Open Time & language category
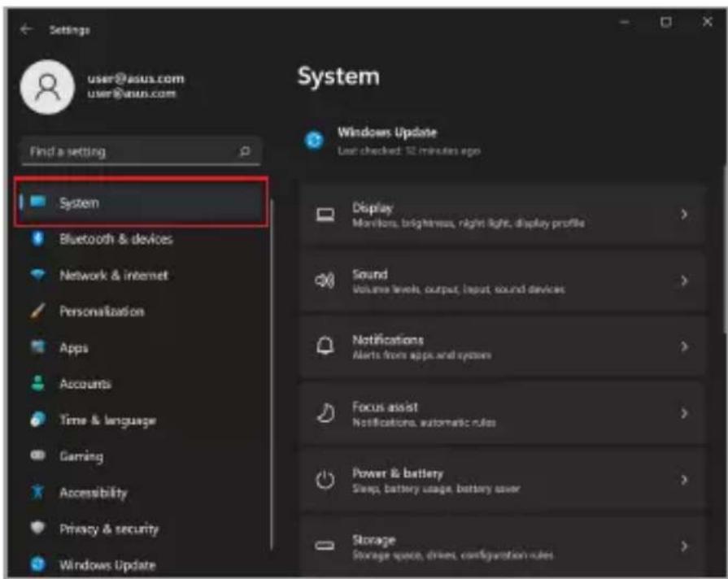 [x=142, y=420]
